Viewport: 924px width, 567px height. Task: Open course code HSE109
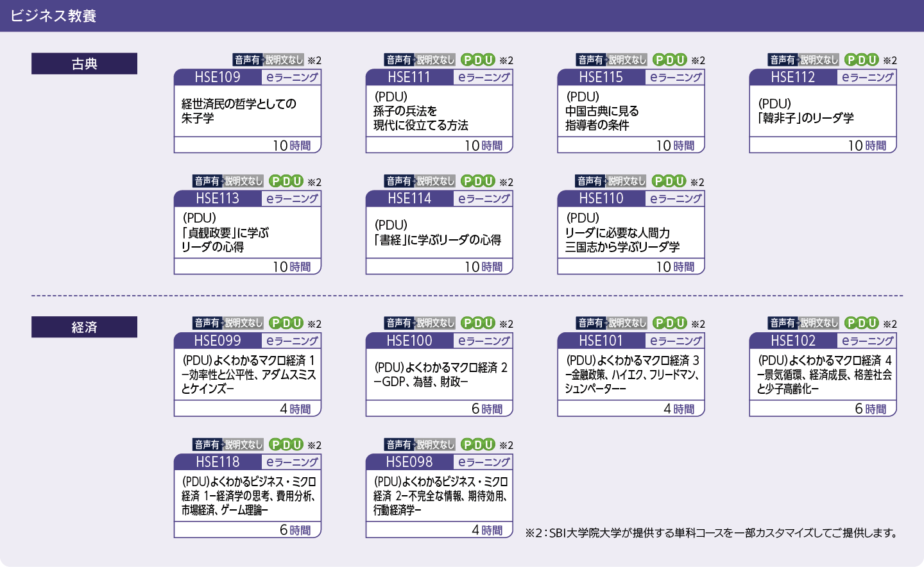218,77
